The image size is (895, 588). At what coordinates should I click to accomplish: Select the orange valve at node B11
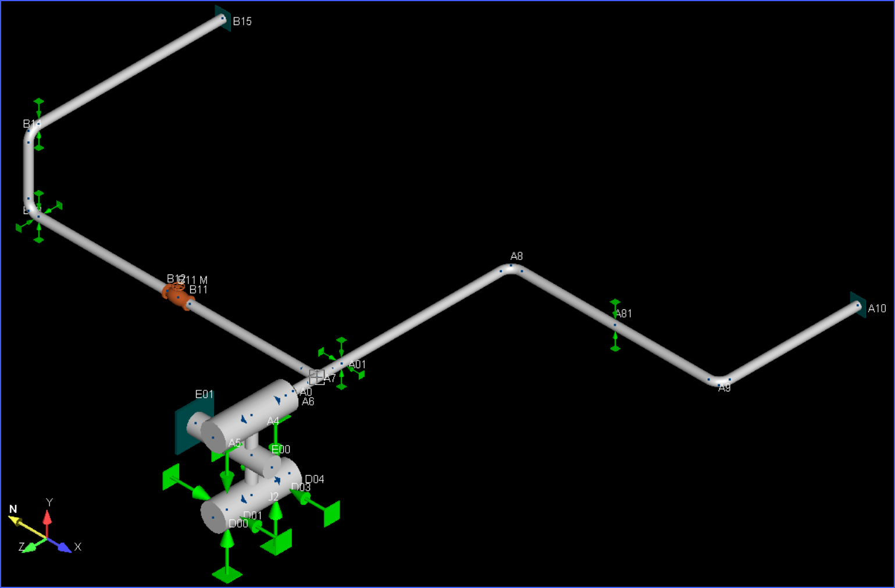(178, 296)
